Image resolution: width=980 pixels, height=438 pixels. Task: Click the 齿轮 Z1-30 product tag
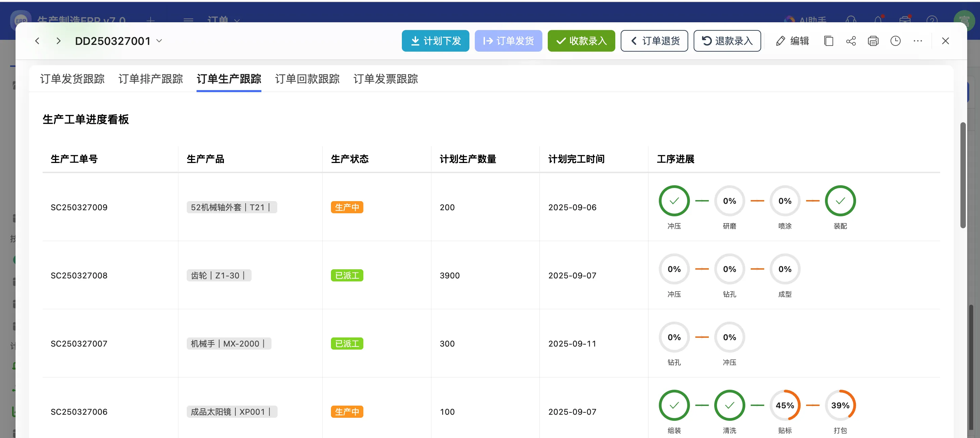219,275
